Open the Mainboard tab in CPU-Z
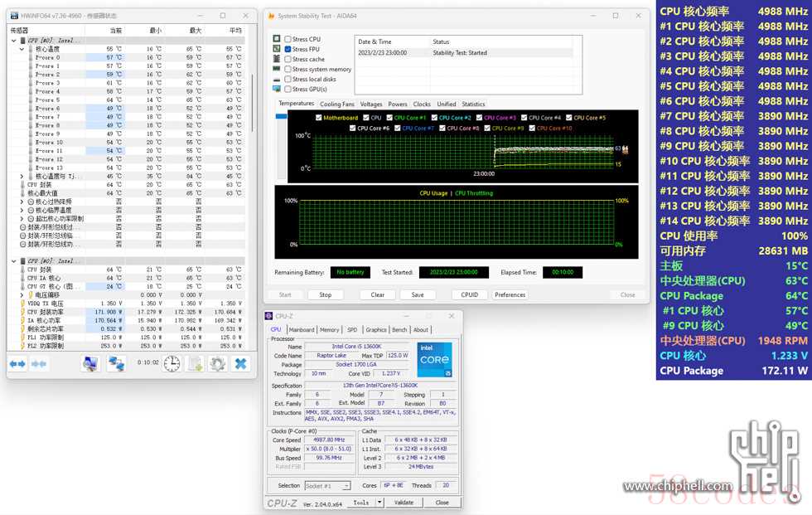812x515 pixels. 302,329
